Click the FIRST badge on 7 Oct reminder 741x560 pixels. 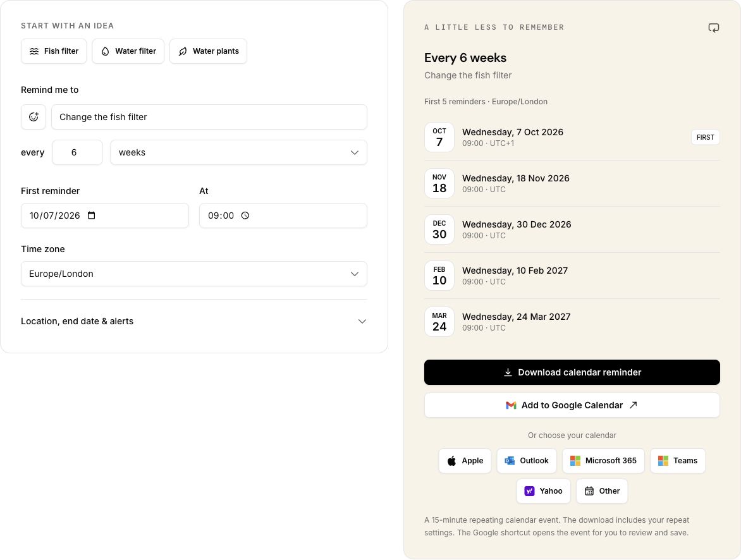(705, 137)
